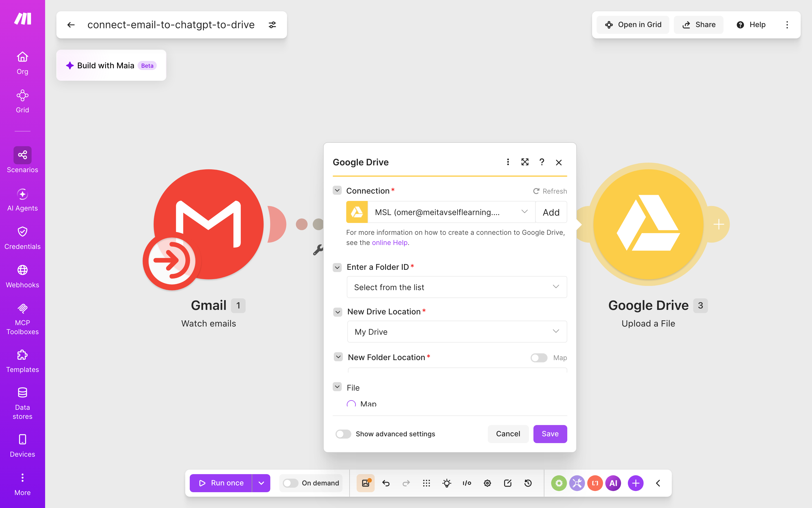This screenshot has width=812, height=508.
Task: Follow the online Help link
Action: tap(390, 243)
